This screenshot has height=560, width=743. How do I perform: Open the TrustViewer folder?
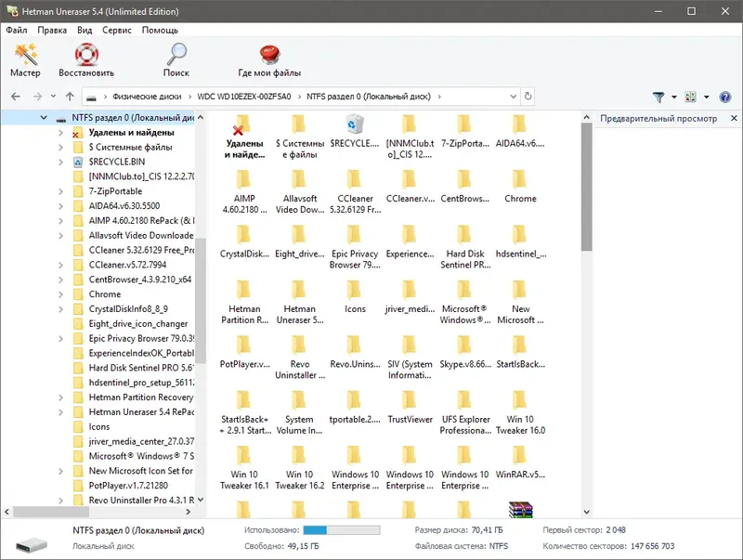410,408
